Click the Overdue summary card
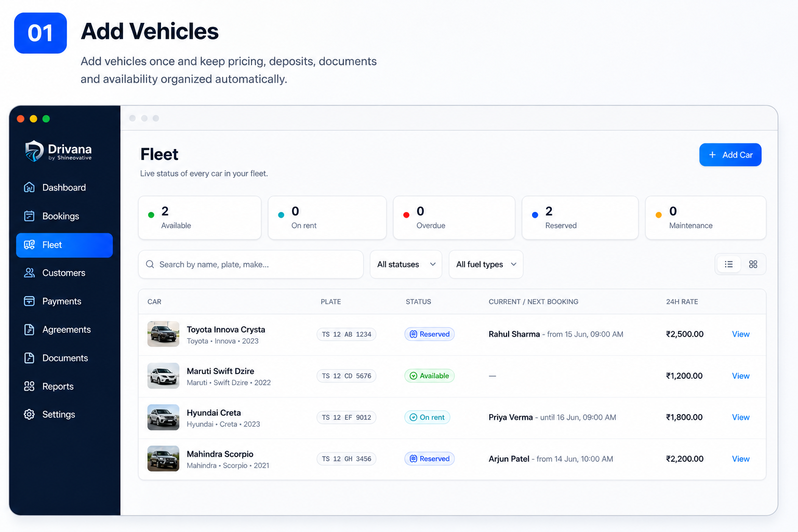The width and height of the screenshot is (798, 532). click(454, 218)
